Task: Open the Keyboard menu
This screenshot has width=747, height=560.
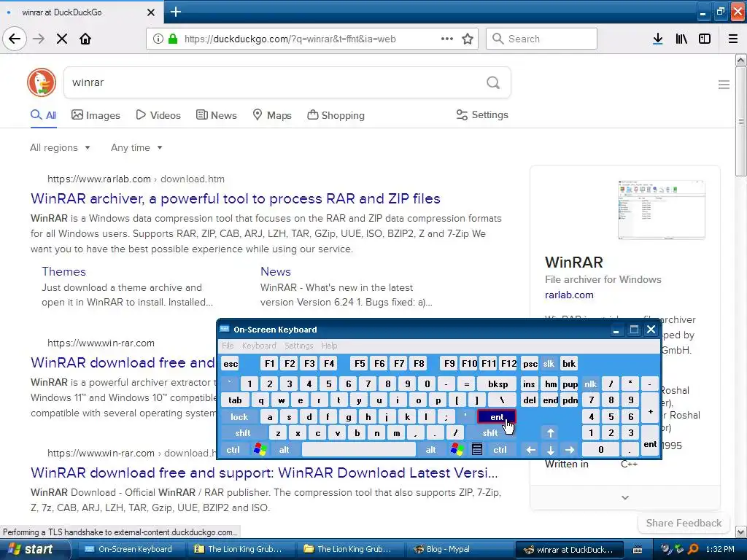Action: coord(259,346)
